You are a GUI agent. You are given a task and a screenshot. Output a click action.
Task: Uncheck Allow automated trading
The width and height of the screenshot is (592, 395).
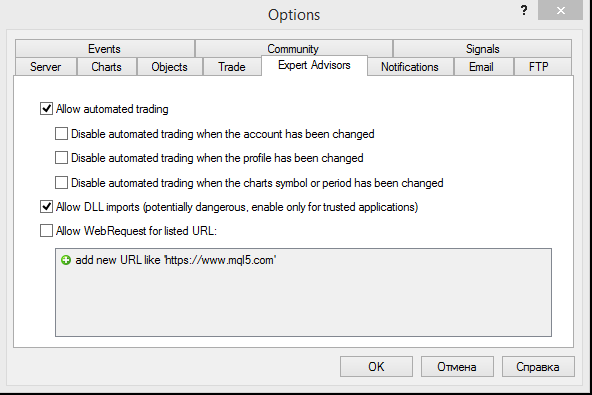tap(46, 109)
